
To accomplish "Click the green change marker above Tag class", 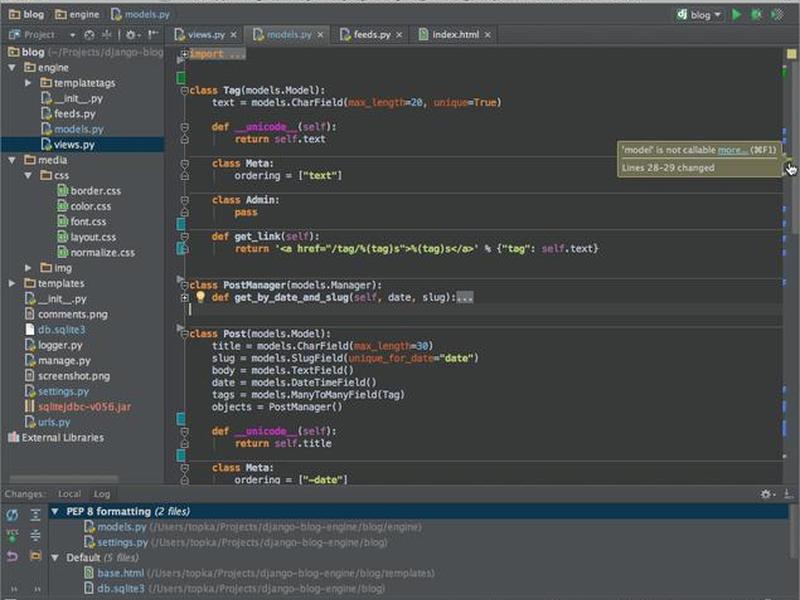I will [x=181, y=78].
